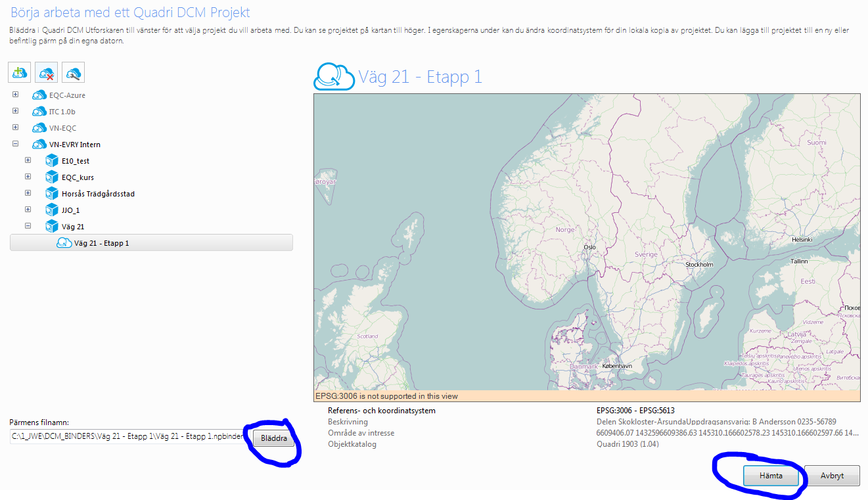Click the Horsås Trädgårdsstad cube icon
The width and height of the screenshot is (868, 500).
click(52, 194)
